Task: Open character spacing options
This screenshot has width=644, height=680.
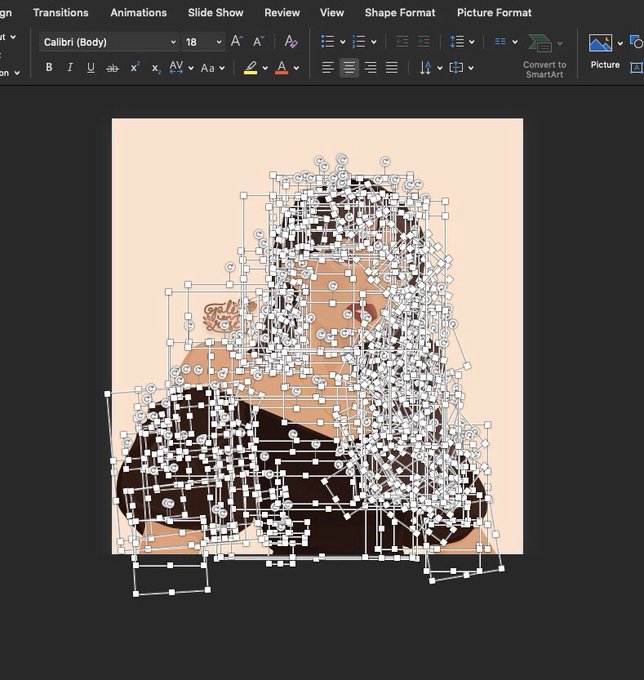Action: [176, 67]
